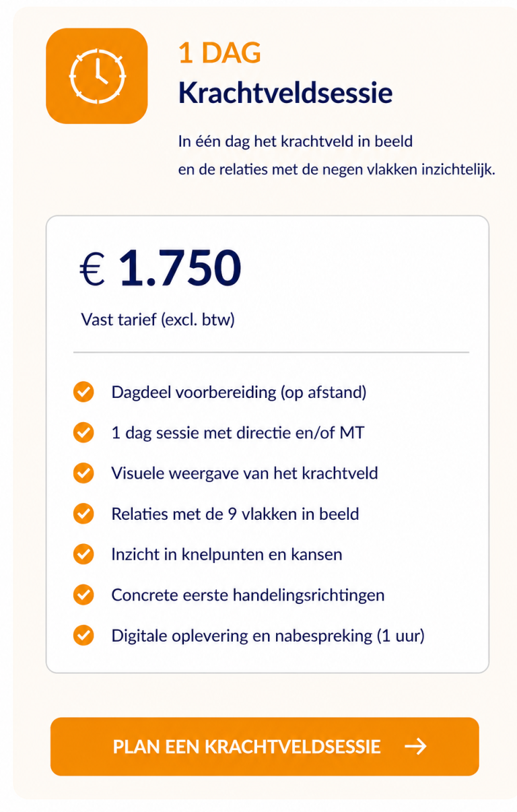Click the orange clock icon tile
The image size is (517, 812).
(x=96, y=76)
